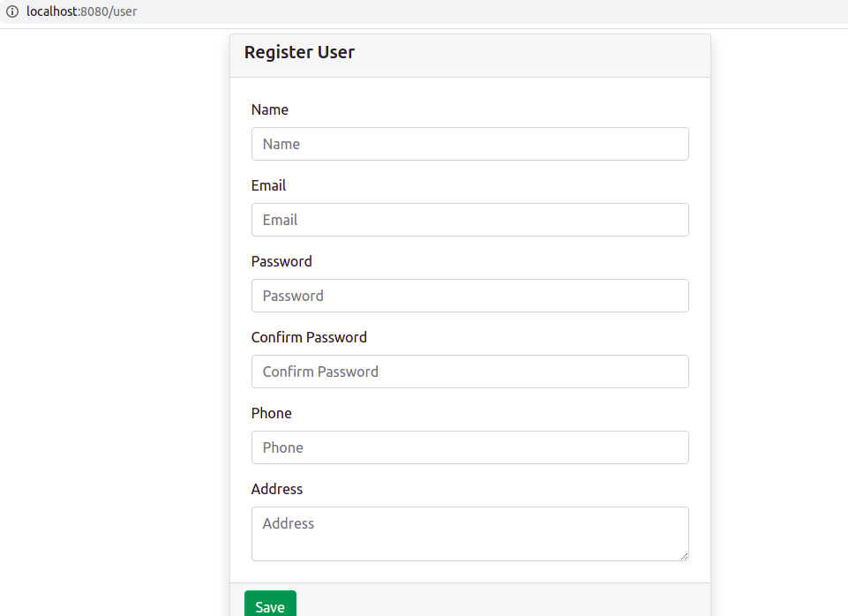Select the Confirm Password label
The height and width of the screenshot is (616, 848).
[x=309, y=337]
